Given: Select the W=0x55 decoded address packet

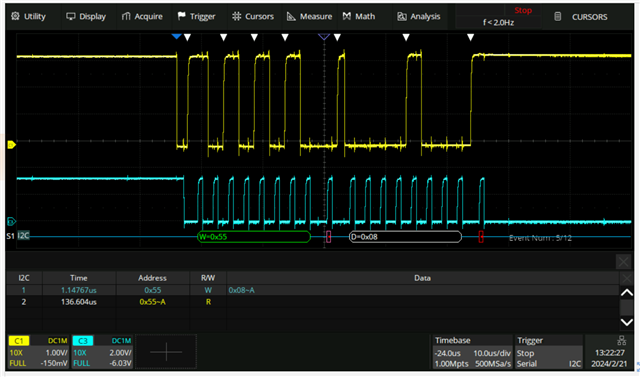Looking at the screenshot, I should [x=254, y=237].
